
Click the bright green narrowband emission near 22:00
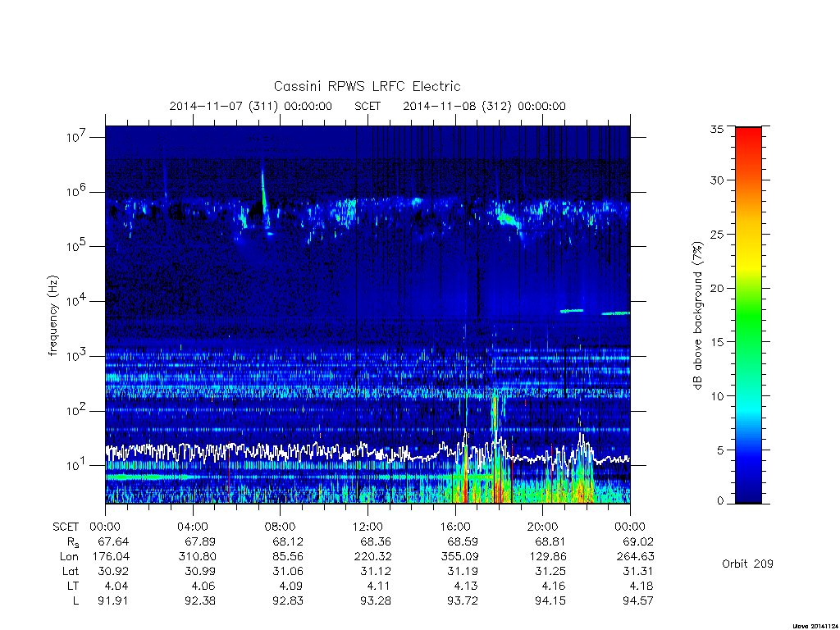pos(572,311)
